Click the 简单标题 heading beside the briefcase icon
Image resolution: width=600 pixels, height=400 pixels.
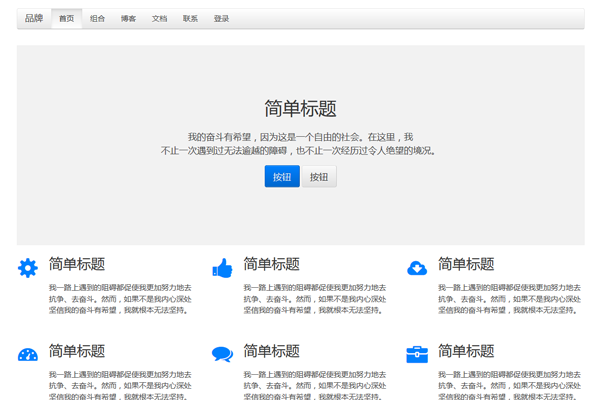[466, 351]
